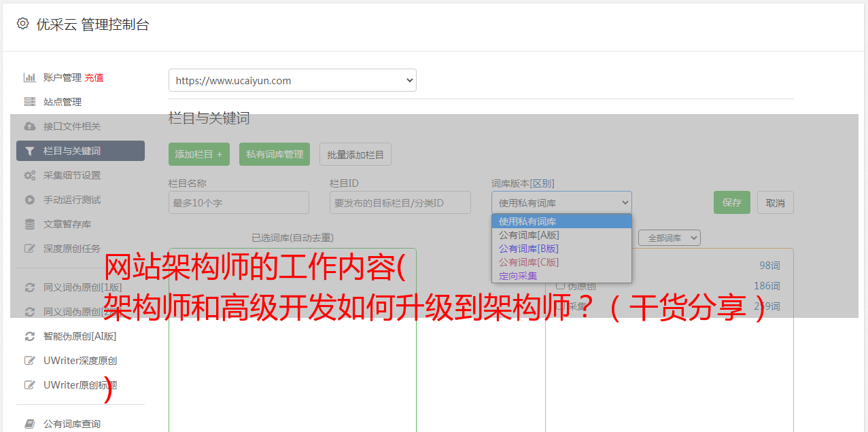The width and height of the screenshot is (868, 432).
Task: Open 站点管理 via its server icon
Action: click(x=29, y=102)
